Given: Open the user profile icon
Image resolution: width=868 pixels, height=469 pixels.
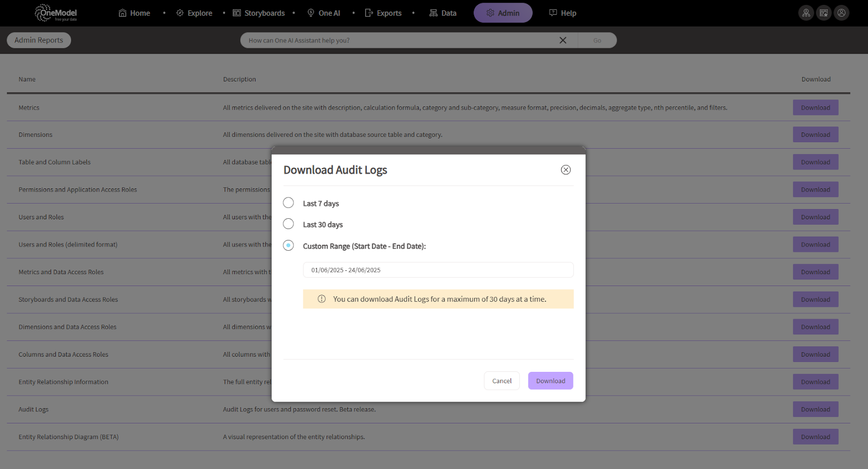Looking at the screenshot, I should 841,13.
